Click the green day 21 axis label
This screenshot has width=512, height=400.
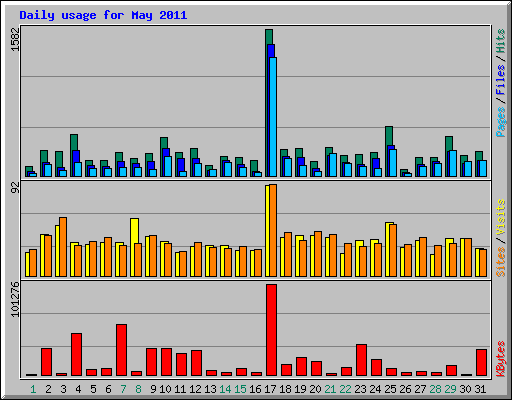[330, 389]
